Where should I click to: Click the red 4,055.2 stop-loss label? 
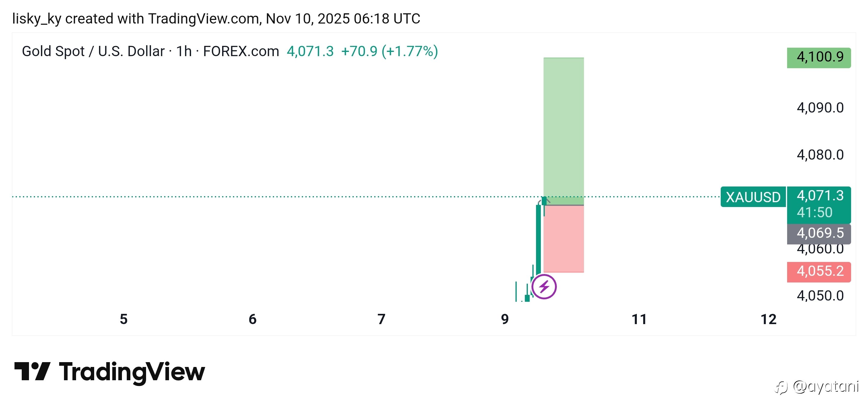click(x=819, y=272)
